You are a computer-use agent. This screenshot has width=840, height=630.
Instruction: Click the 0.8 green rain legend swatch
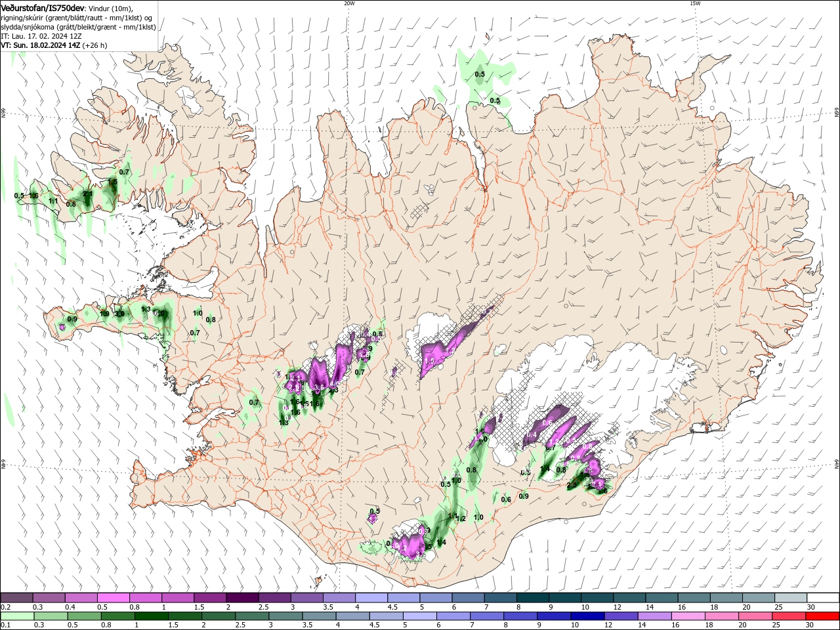(117, 616)
